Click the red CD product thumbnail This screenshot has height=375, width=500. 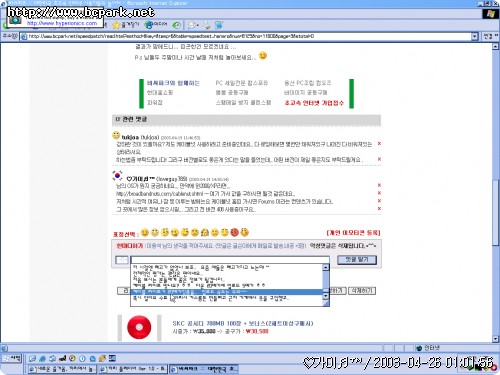tap(139, 327)
